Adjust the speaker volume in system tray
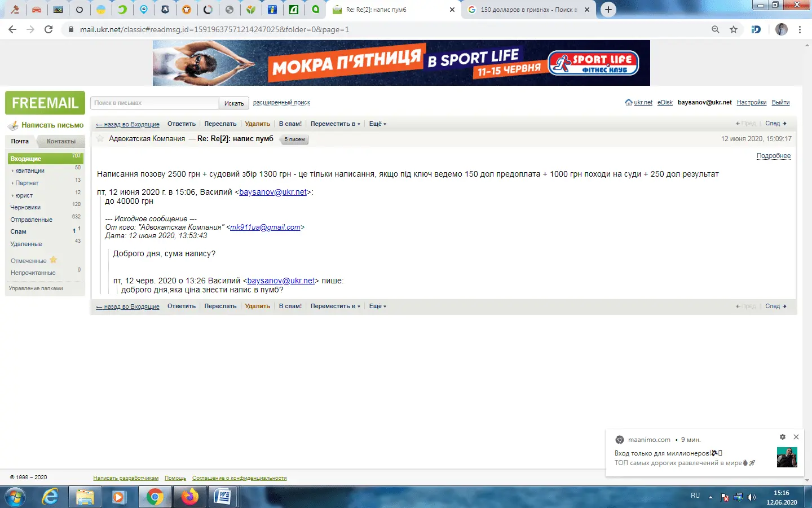The width and height of the screenshot is (812, 508). coord(752,497)
